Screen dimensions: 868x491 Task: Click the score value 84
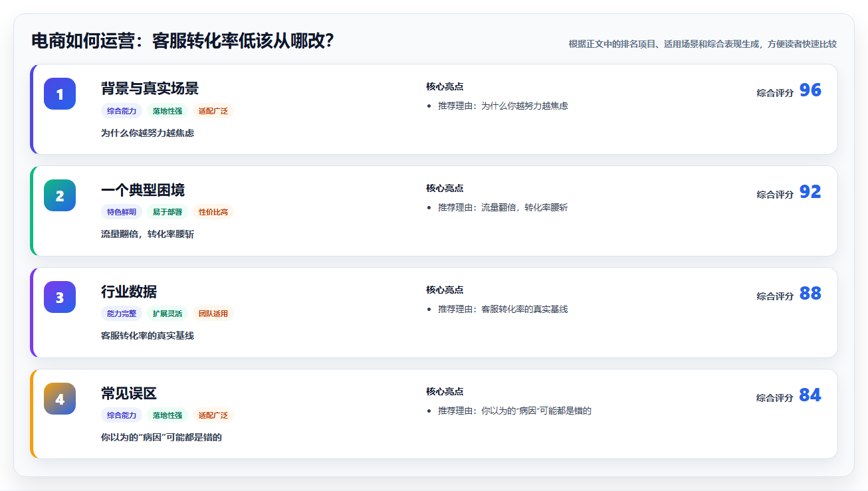pos(810,395)
